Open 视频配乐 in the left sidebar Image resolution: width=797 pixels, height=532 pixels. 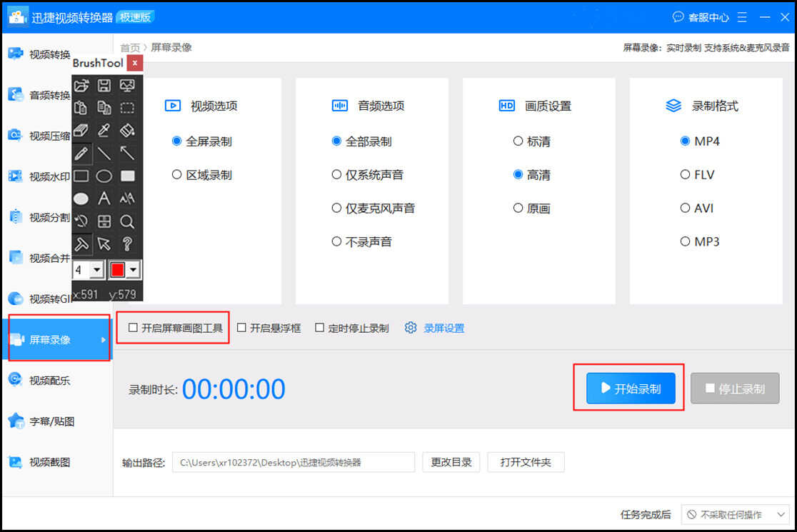[x=49, y=381]
